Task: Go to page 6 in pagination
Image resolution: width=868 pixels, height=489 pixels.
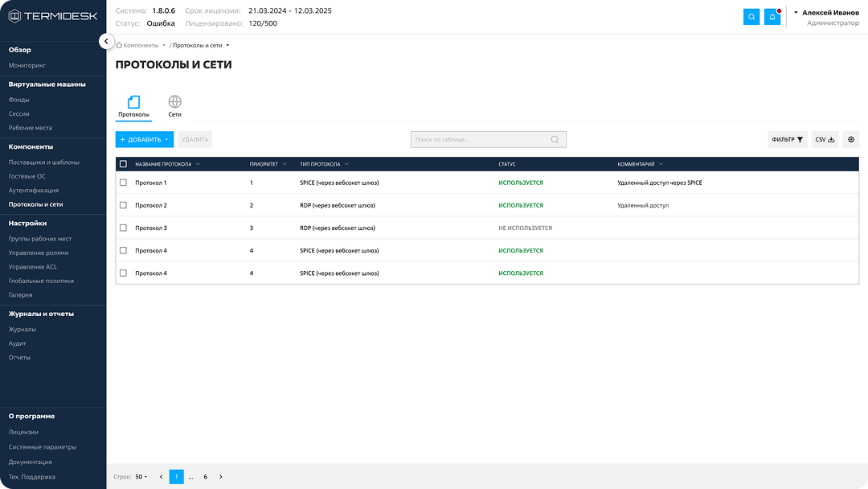Action: pos(205,477)
